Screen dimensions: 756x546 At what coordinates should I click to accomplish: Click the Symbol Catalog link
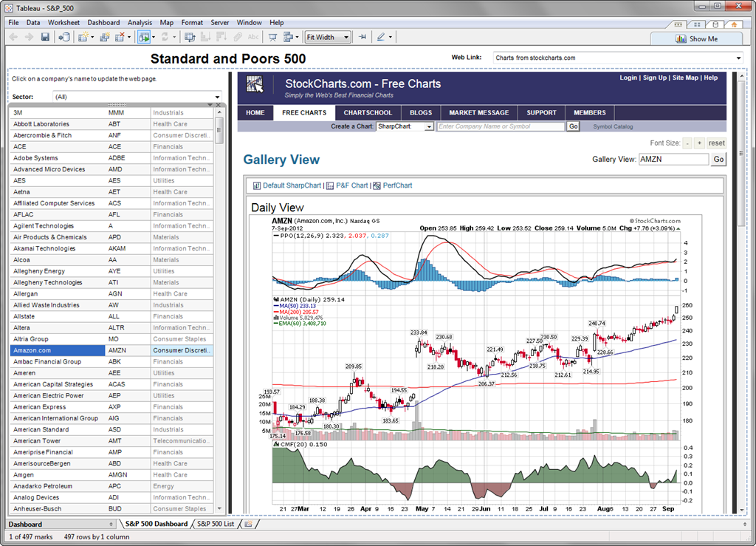(x=613, y=127)
